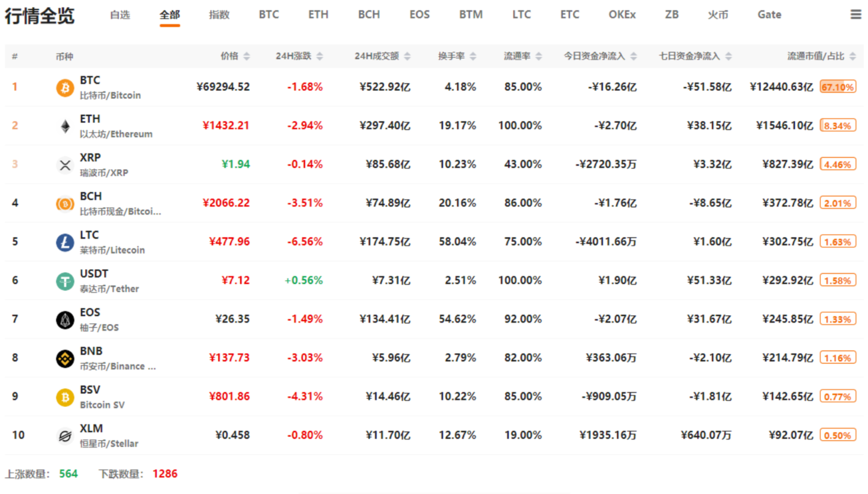Image resolution: width=868 pixels, height=494 pixels.
Task: Click the Tether USDT logo icon
Action: click(x=65, y=281)
